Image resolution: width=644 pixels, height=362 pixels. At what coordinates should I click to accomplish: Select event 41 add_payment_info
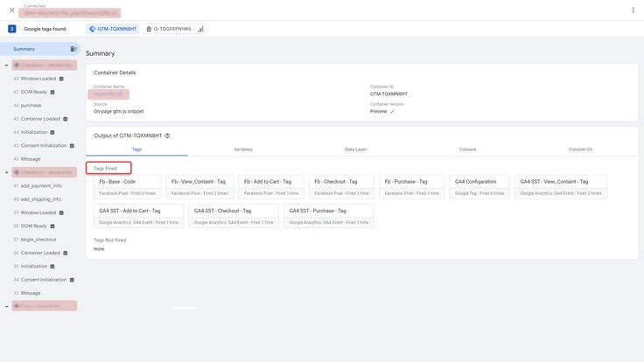41,186
